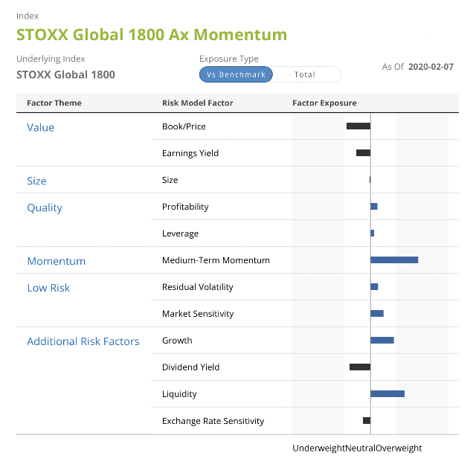Click the Risk Model Factor column header

198,103
